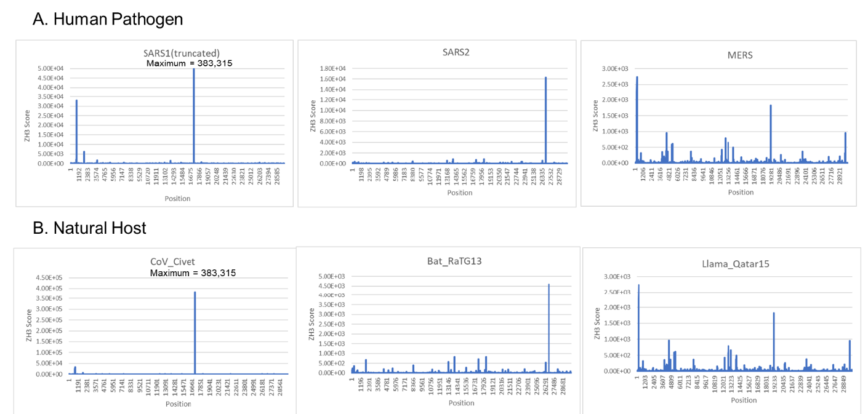Select the Position axis label under SARS2

click(x=460, y=193)
